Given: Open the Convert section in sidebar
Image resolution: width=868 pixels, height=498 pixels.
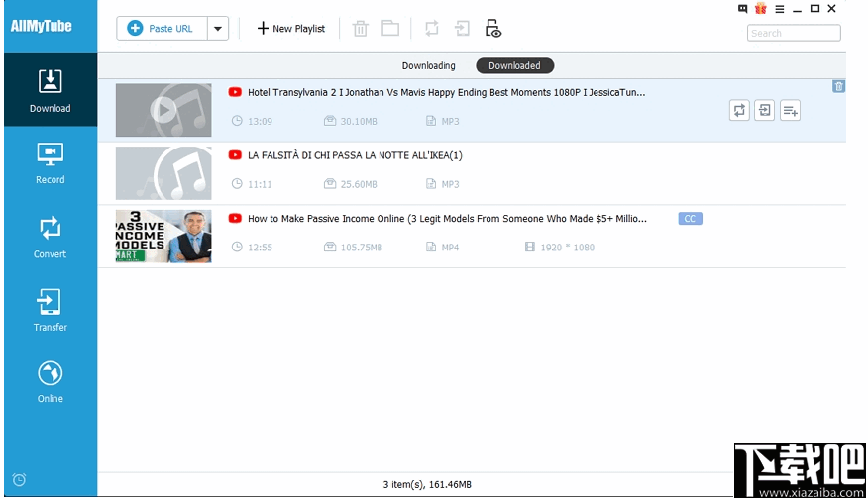Looking at the screenshot, I should [x=51, y=237].
